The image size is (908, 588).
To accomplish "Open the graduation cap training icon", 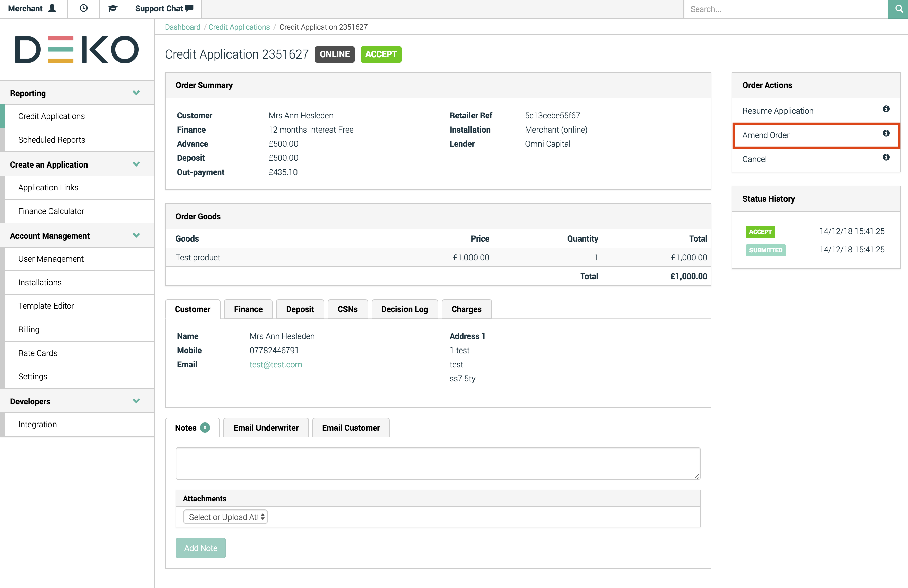I will pyautogui.click(x=113, y=8).
